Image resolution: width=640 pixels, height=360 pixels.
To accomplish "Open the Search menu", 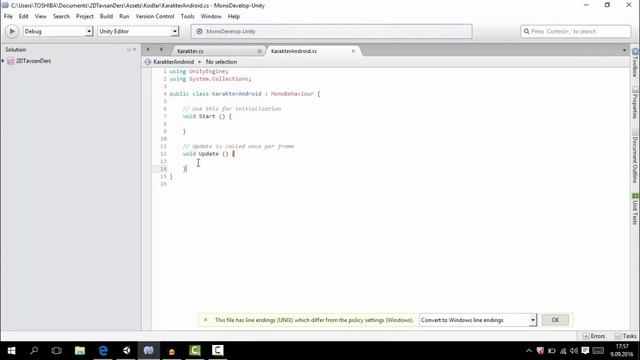I will pos(61,16).
